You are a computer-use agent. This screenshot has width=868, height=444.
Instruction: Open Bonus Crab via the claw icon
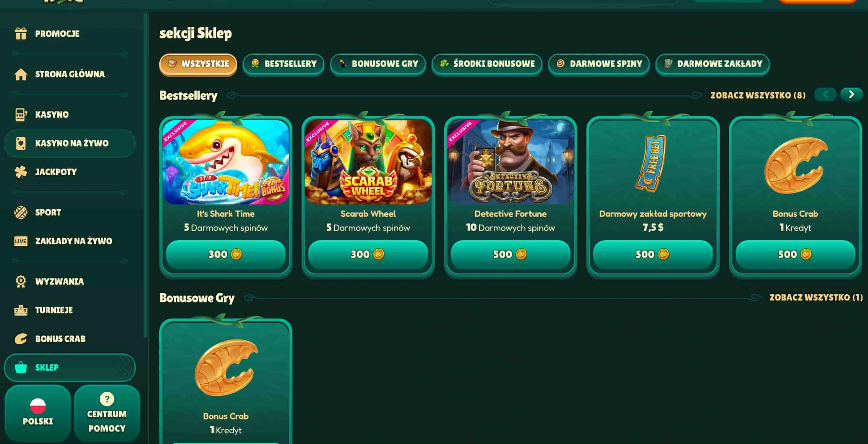coord(21,339)
